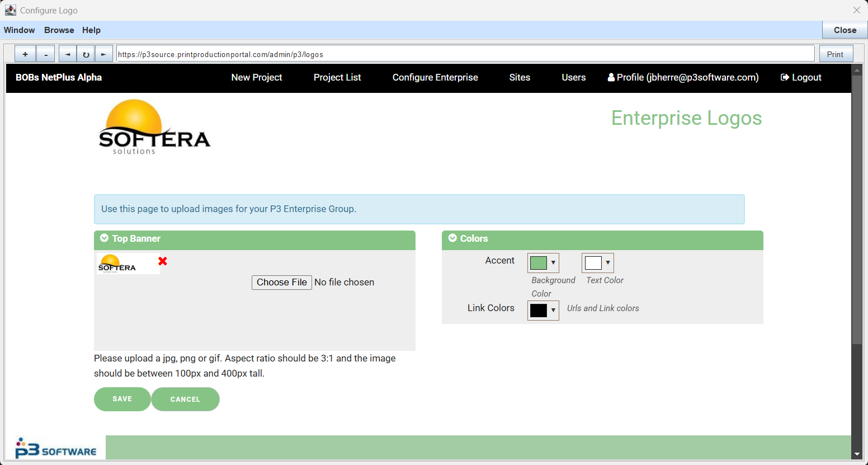Collapse the Colors panel chevron
This screenshot has height=465, width=868.
tap(452, 238)
